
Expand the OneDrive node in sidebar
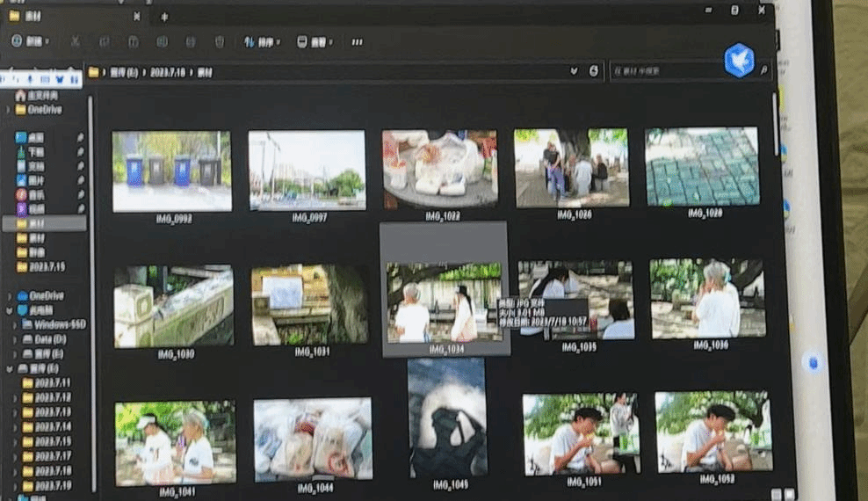coord(9,296)
